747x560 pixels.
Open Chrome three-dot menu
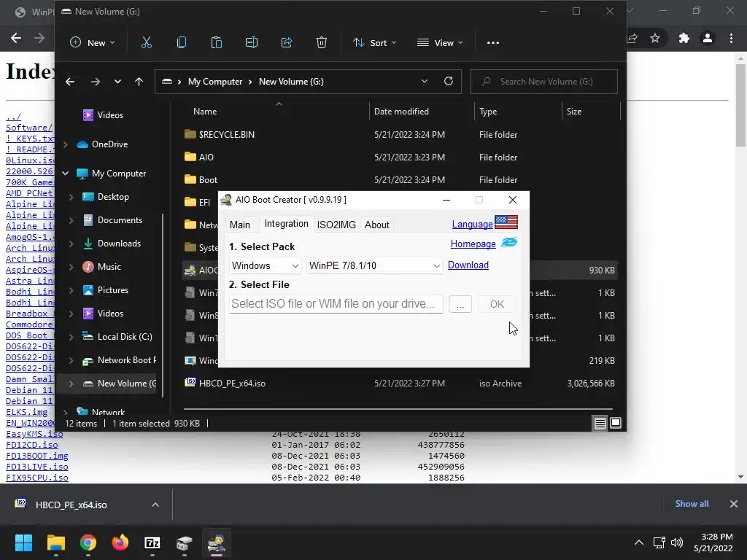point(731,38)
